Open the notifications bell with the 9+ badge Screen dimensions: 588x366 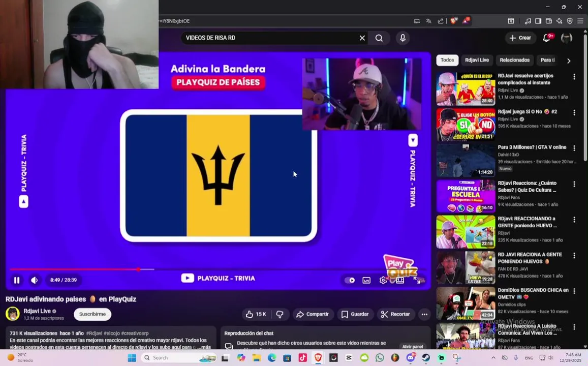(547, 38)
